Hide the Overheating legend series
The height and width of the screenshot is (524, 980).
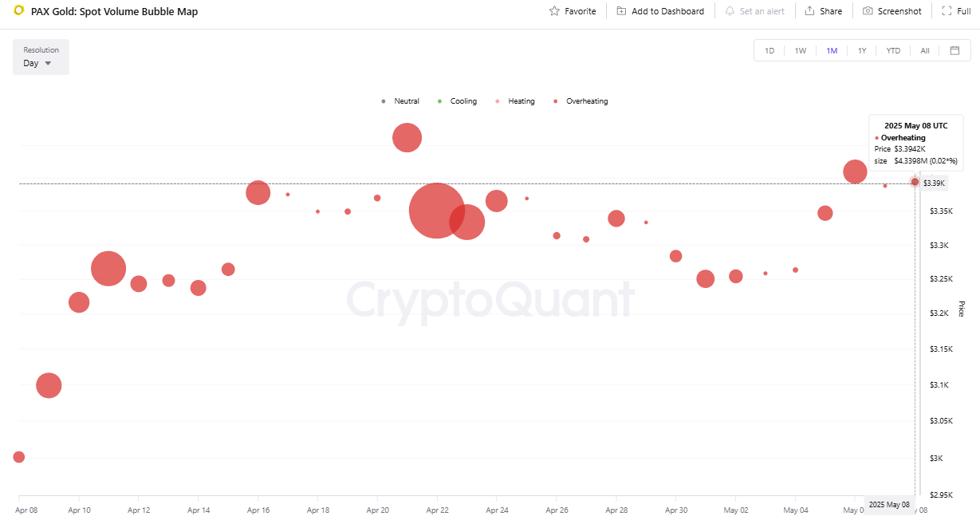coord(581,101)
